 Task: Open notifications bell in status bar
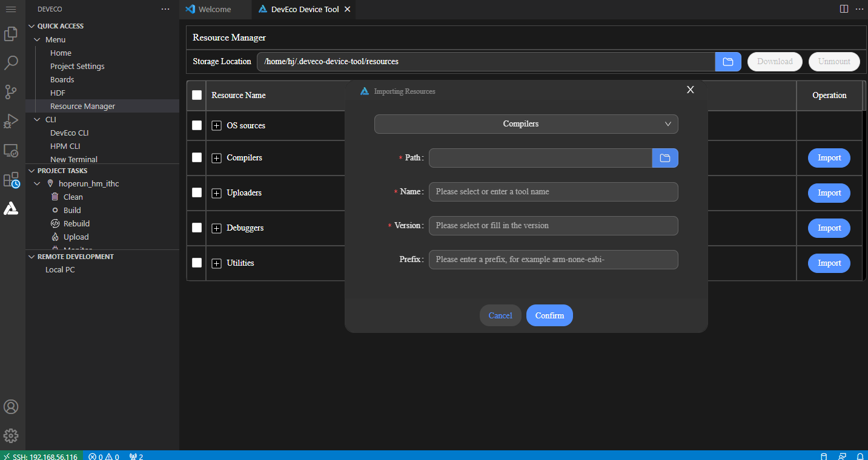(x=860, y=456)
